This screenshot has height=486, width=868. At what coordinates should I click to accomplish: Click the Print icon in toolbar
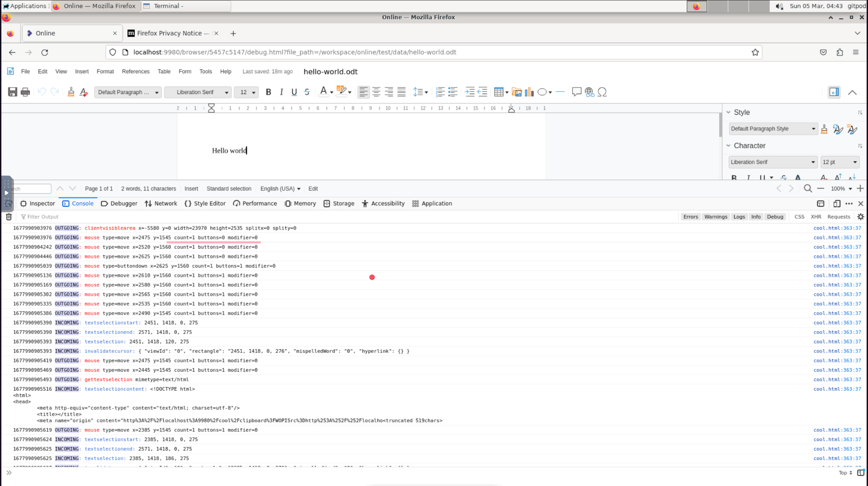point(25,92)
